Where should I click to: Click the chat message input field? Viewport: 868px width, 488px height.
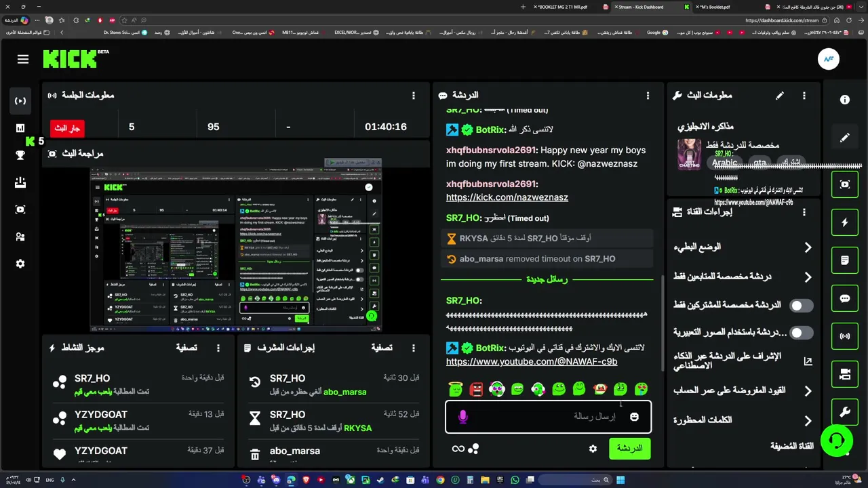pos(548,417)
